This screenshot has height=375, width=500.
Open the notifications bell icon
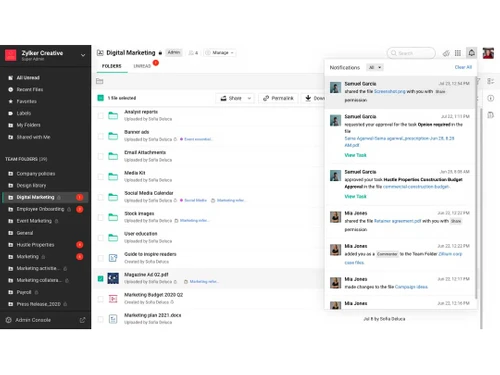coord(471,53)
